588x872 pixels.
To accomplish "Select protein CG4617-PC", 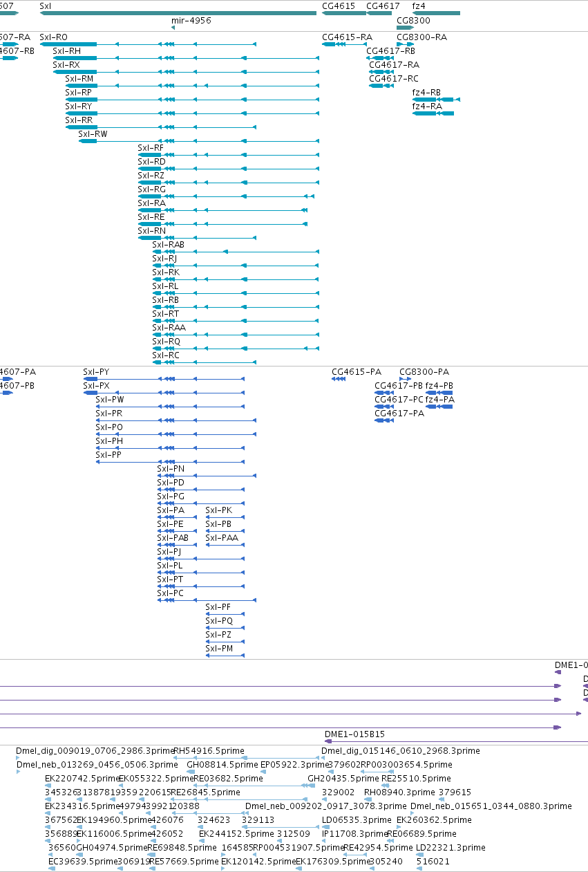I will (399, 400).
